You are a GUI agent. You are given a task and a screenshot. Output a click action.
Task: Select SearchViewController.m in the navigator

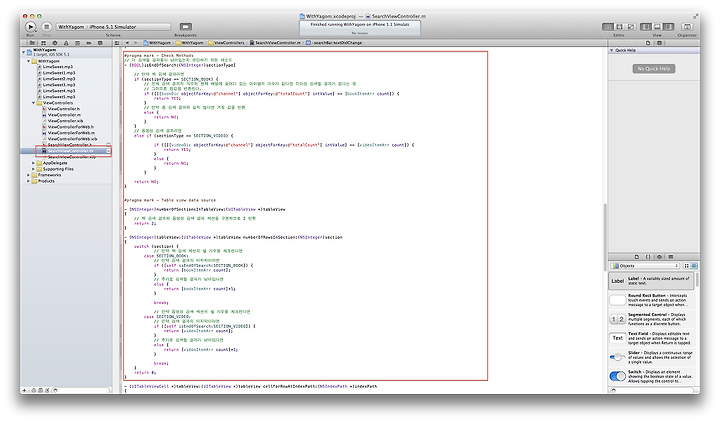(68, 151)
